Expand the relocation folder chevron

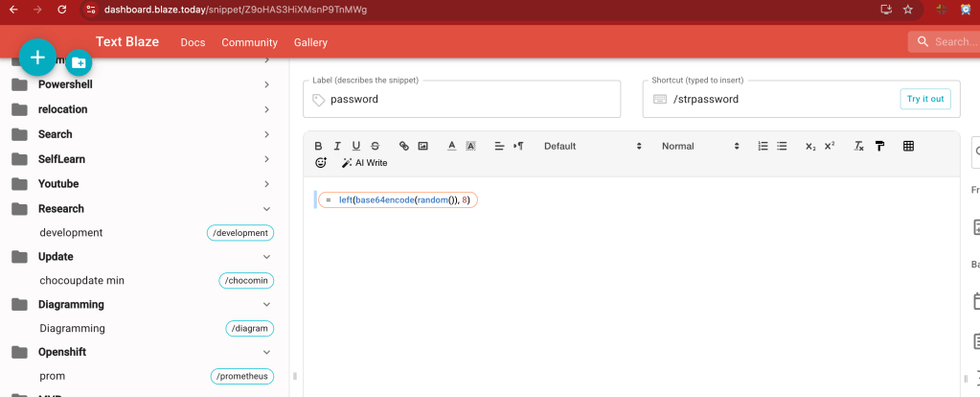pos(267,109)
